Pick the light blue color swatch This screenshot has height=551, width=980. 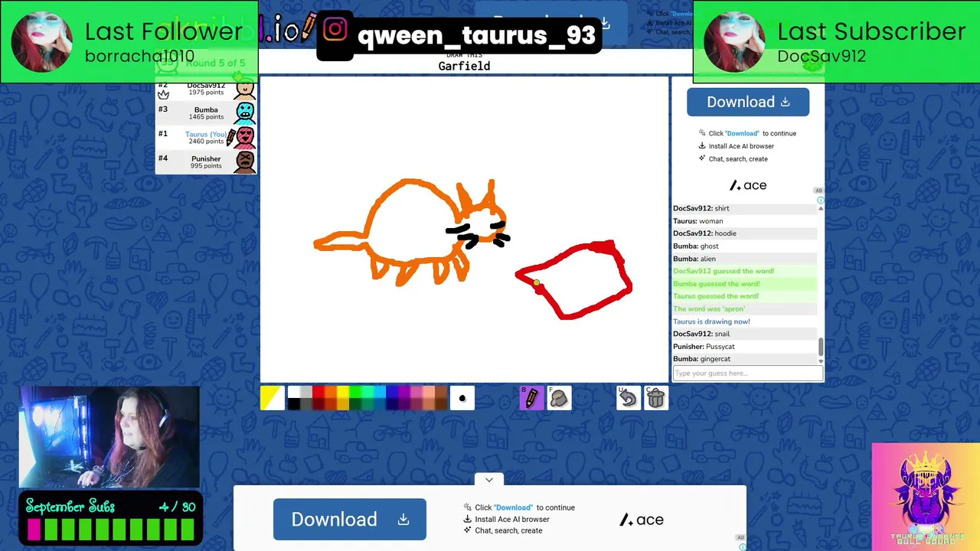point(380,392)
